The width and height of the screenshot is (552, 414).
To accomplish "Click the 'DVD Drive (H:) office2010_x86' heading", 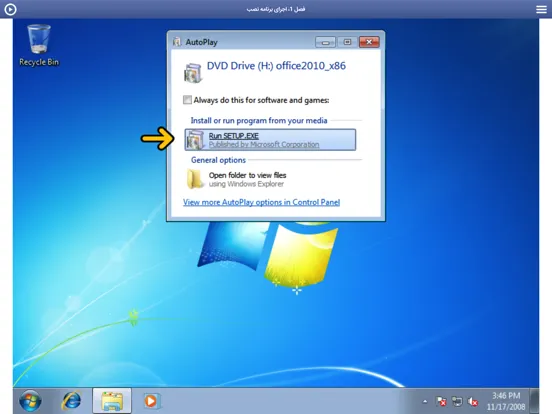I will point(276,66).
